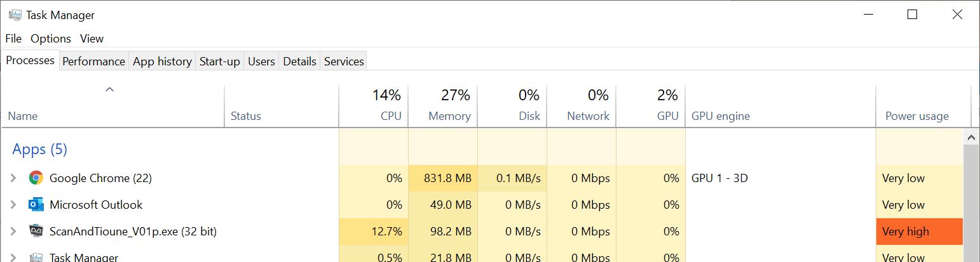Click the Google Chrome app icon
980x262 pixels.
click(36, 178)
